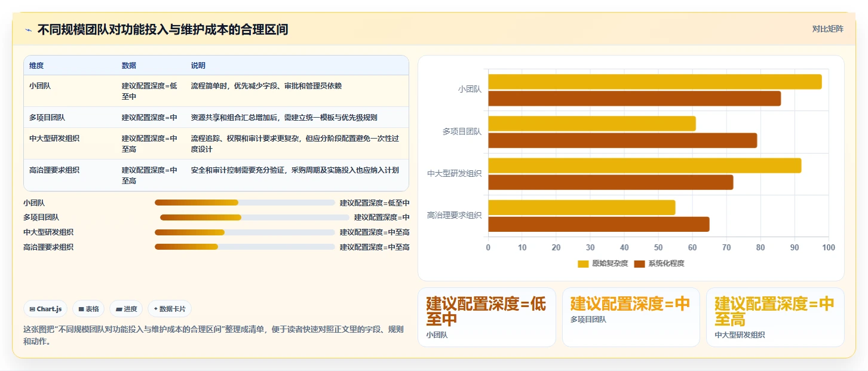Image resolution: width=868 pixels, height=371 pixels.
Task: Click 小团队 yellow 原始复杂度 bar in chart
Action: click(x=655, y=82)
